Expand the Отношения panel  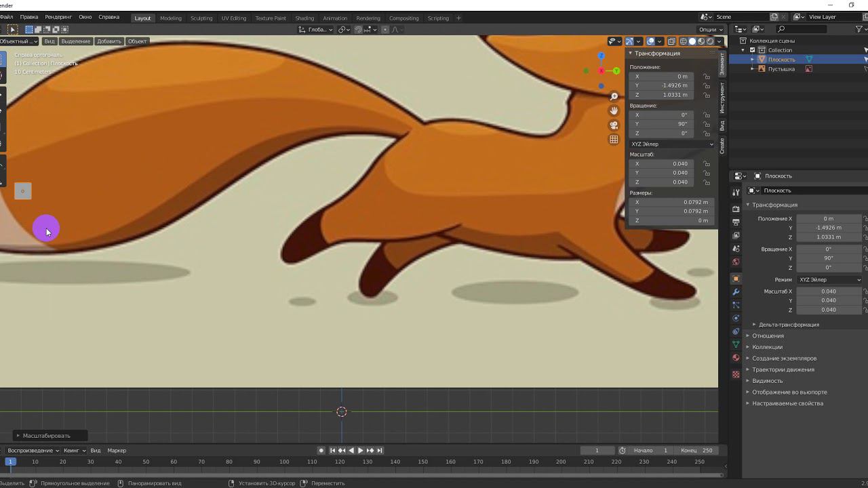point(768,335)
